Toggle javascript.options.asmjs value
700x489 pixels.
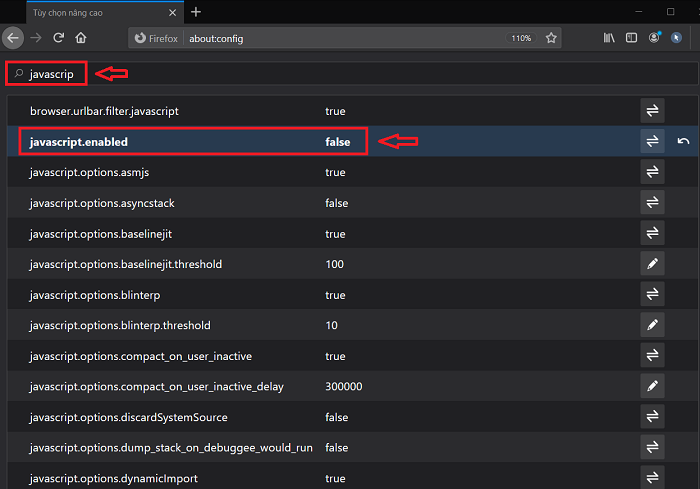tap(652, 172)
